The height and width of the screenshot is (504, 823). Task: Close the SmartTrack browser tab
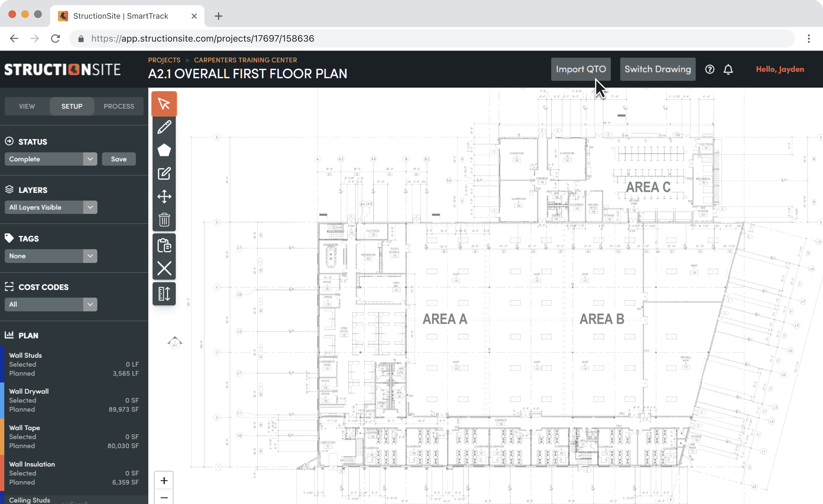click(194, 16)
